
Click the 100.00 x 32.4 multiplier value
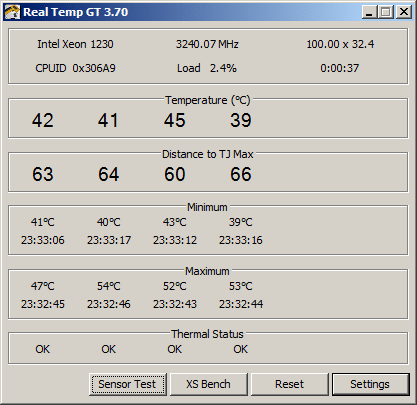point(340,44)
